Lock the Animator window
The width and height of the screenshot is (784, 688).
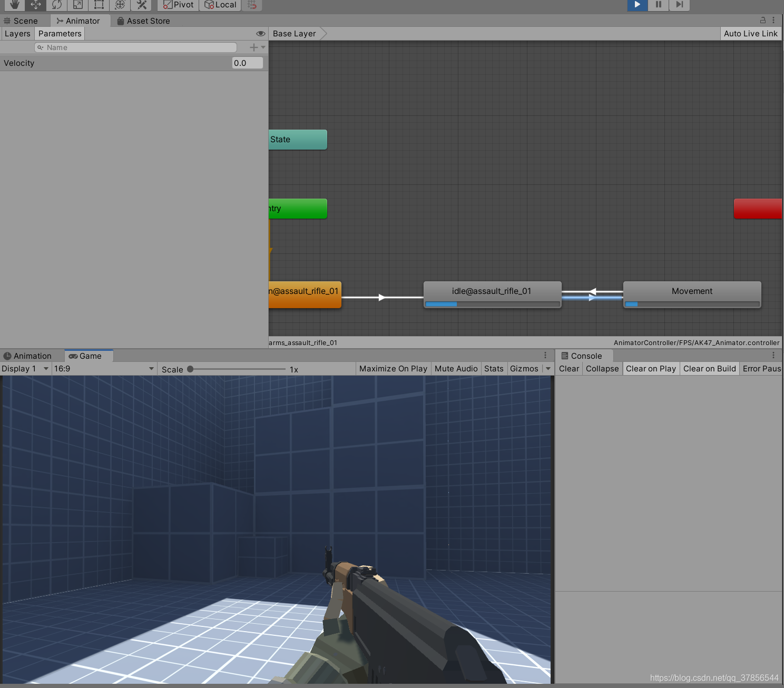tap(762, 20)
